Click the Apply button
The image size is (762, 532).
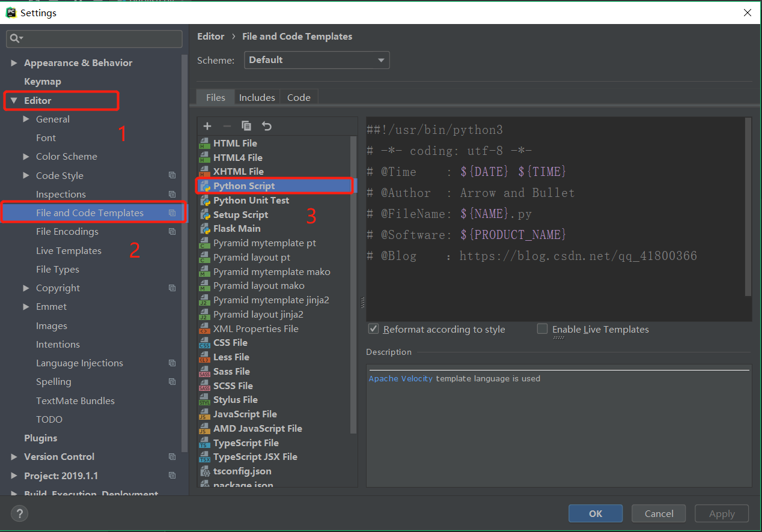coord(722,513)
